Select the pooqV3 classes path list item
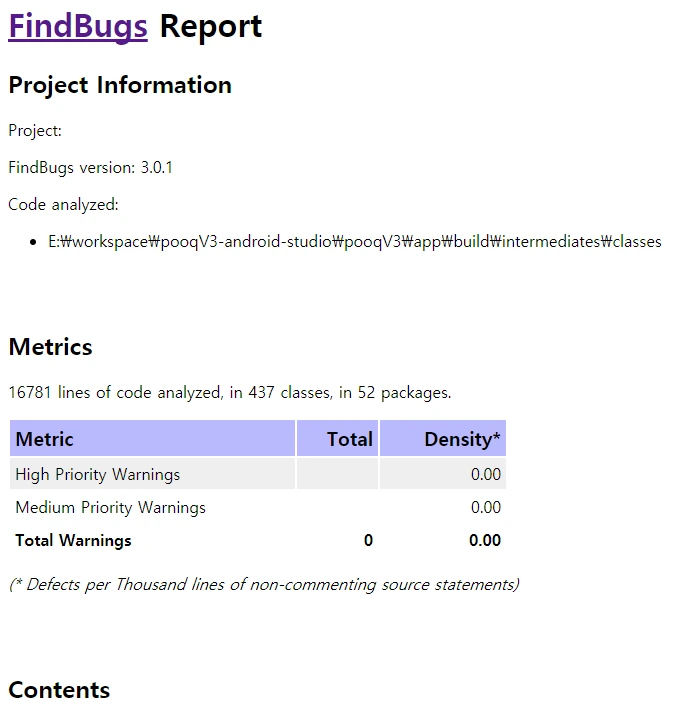Image resolution: width=678 pixels, height=711 pixels. coord(355,242)
